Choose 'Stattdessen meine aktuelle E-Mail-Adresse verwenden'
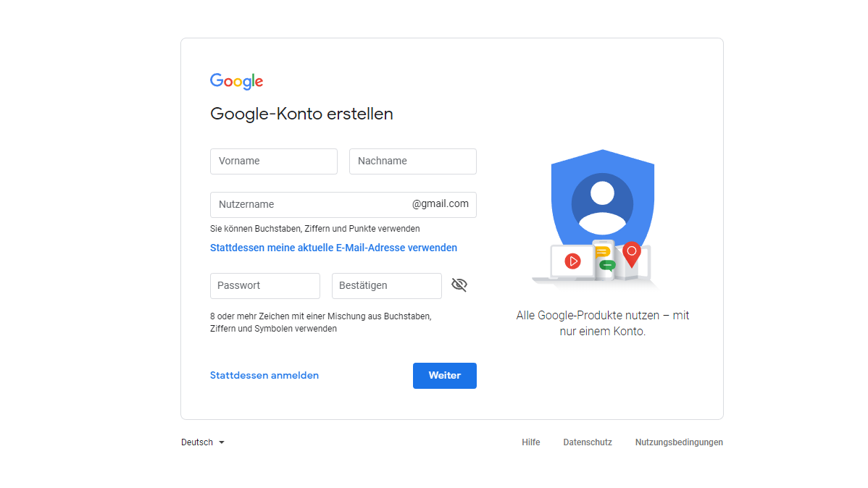 [x=333, y=248]
